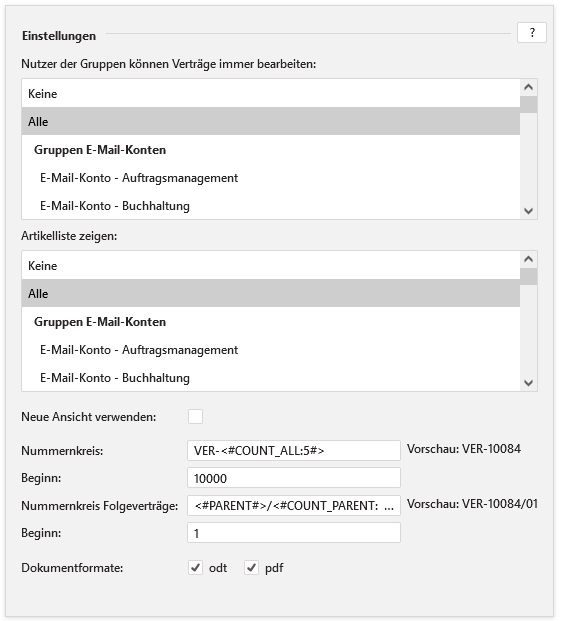Click the Nummernkreis field with VER-<#COUNT_ALL:5#>
The height and width of the screenshot is (621, 561).
[294, 450]
